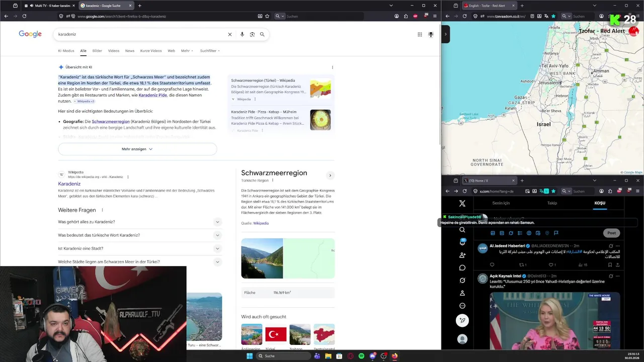
Task: Open the Suchfilter dropdown
Action: point(210,51)
